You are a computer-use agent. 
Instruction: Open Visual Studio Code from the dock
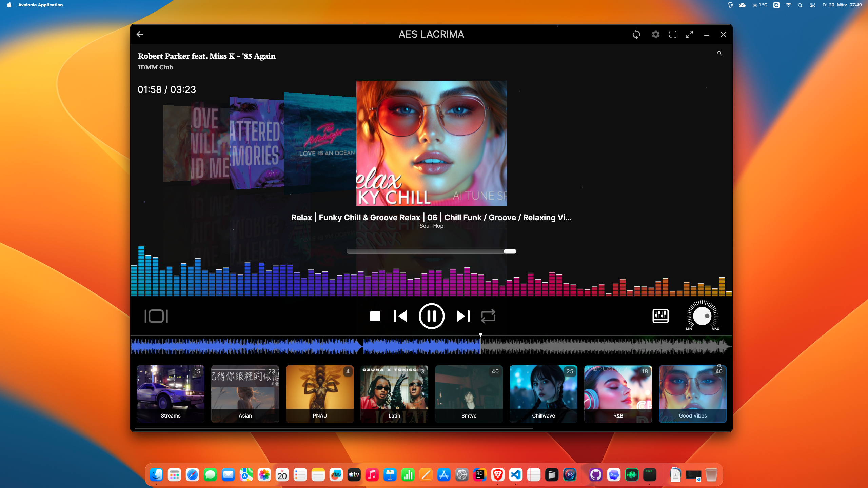tap(516, 475)
